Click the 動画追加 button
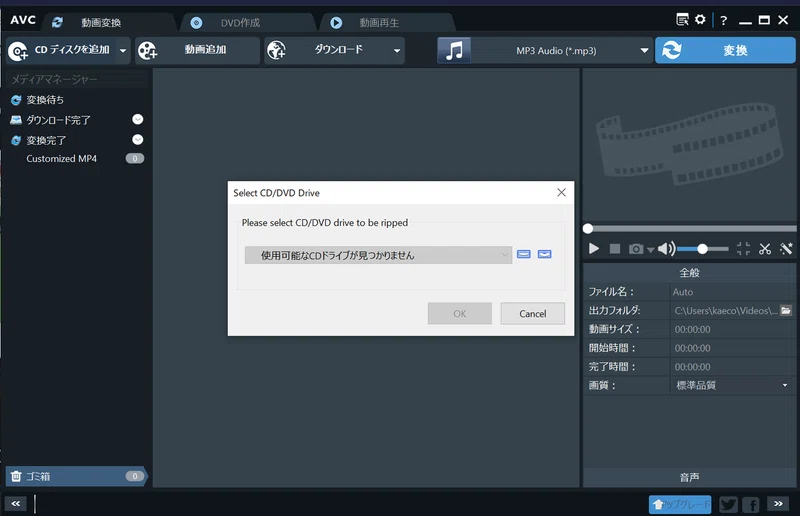Image resolution: width=800 pixels, height=516 pixels. [x=197, y=50]
